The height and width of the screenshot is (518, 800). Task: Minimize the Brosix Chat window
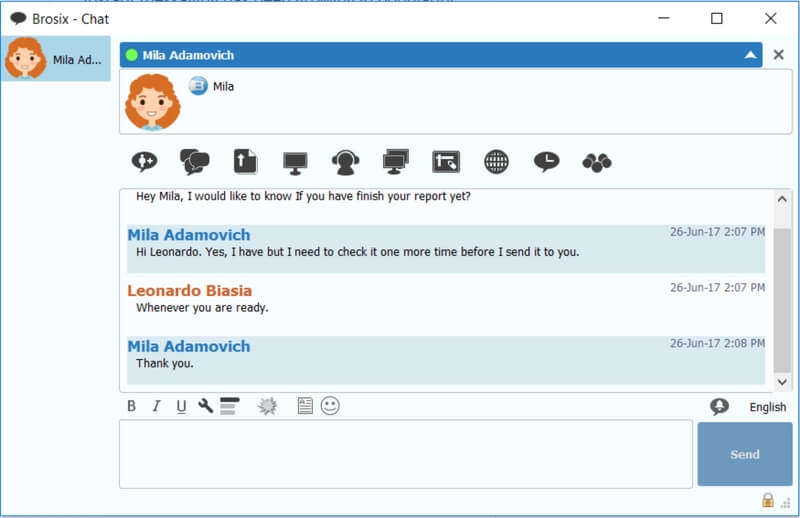coord(664,18)
